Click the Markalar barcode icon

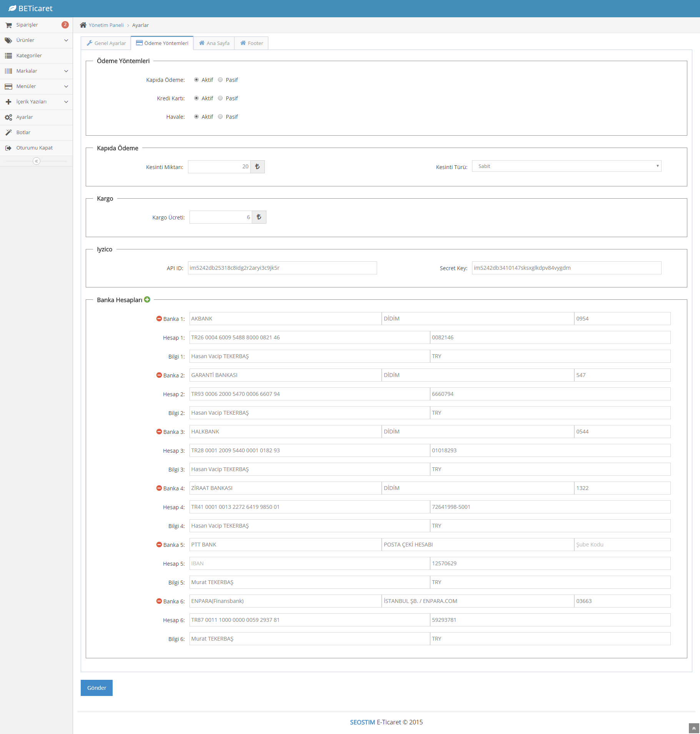point(8,71)
